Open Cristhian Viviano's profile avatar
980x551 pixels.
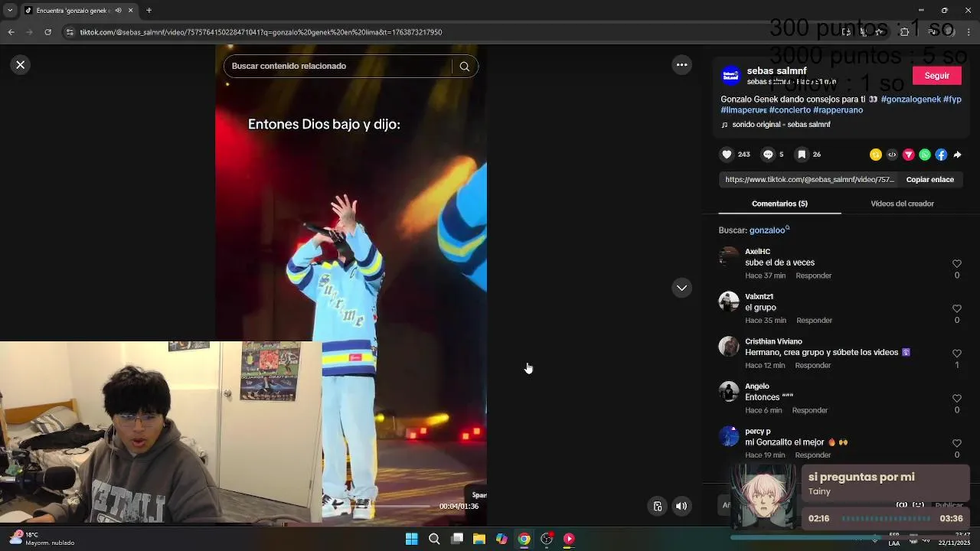729,347
